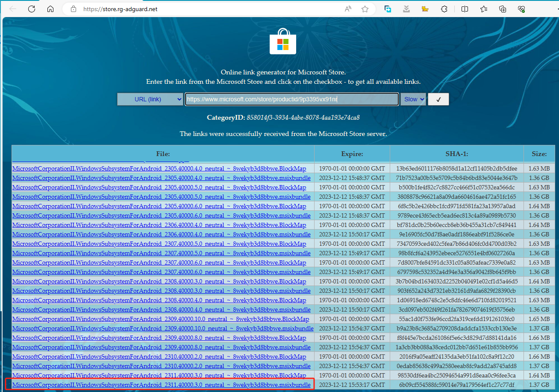Screen dimensions: 559x392
Task: Select SHA-1 value 9e16905fc50d7f8ae0adf1886eabf91f5286ce0e
Action: [457, 234]
